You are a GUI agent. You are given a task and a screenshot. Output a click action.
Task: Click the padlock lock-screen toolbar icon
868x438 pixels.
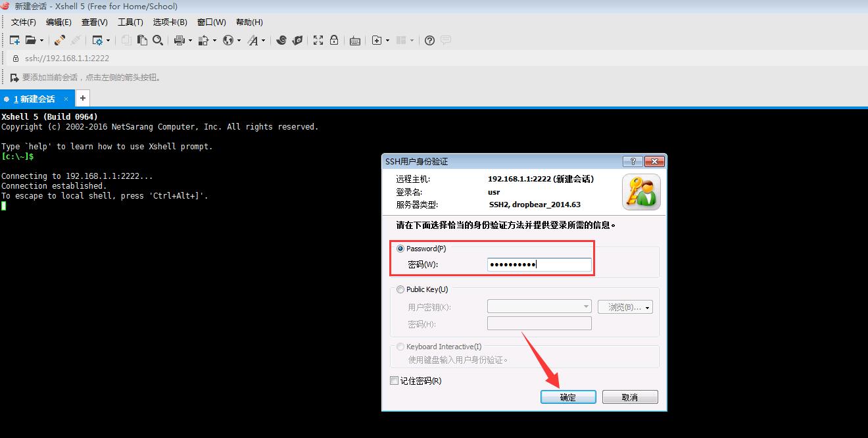[x=334, y=40]
